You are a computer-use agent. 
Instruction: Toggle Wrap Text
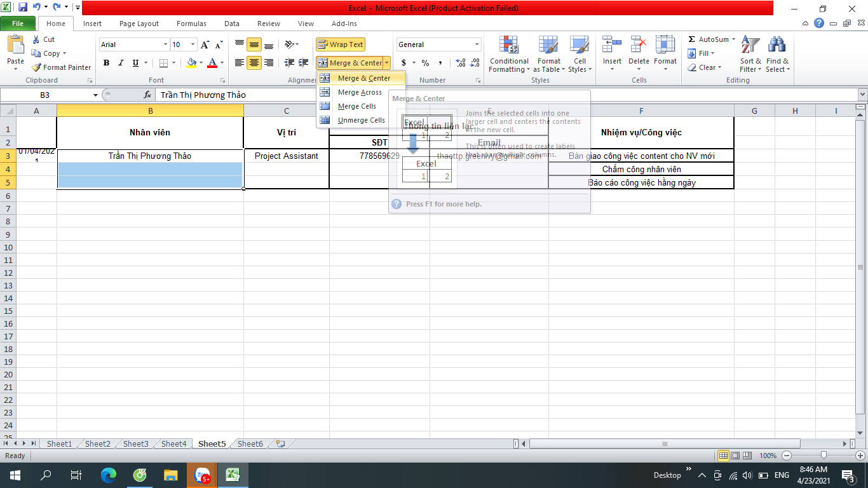[x=341, y=44]
